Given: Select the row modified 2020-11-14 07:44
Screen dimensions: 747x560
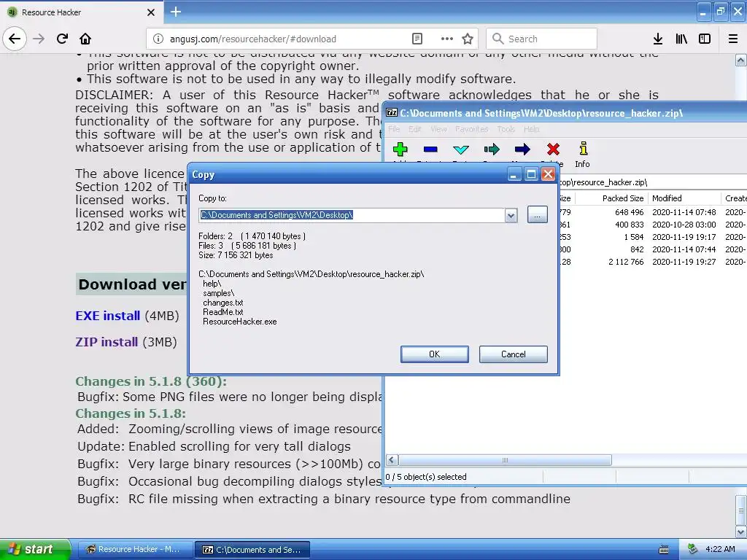Looking at the screenshot, I should click(x=651, y=249).
